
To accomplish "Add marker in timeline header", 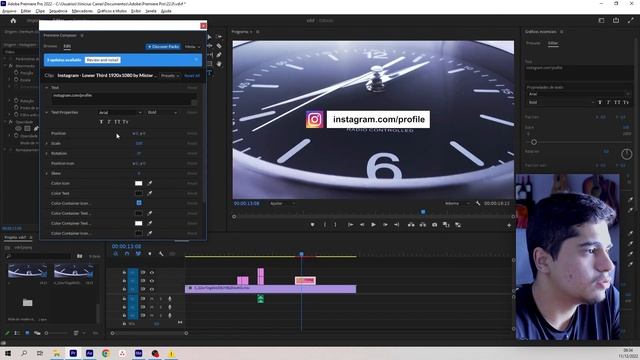I will tap(150, 254).
